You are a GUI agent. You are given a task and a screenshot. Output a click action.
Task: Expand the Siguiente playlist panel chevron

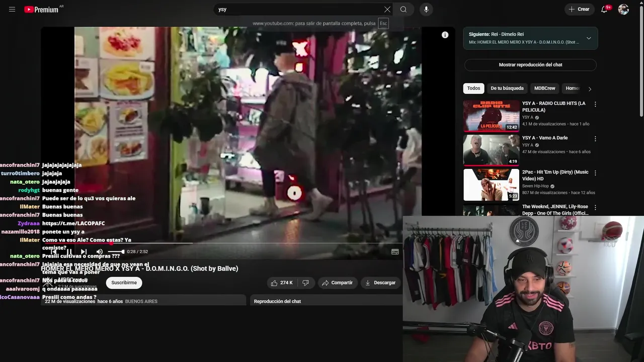click(589, 38)
